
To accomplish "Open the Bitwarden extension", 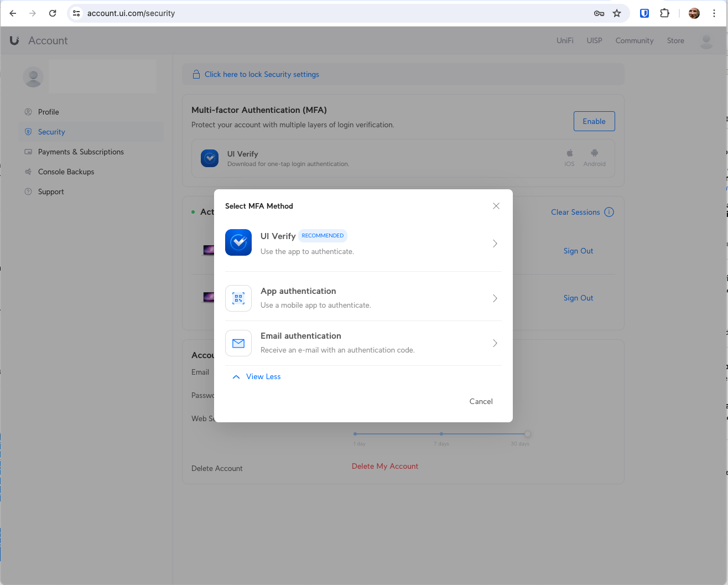I will (644, 13).
